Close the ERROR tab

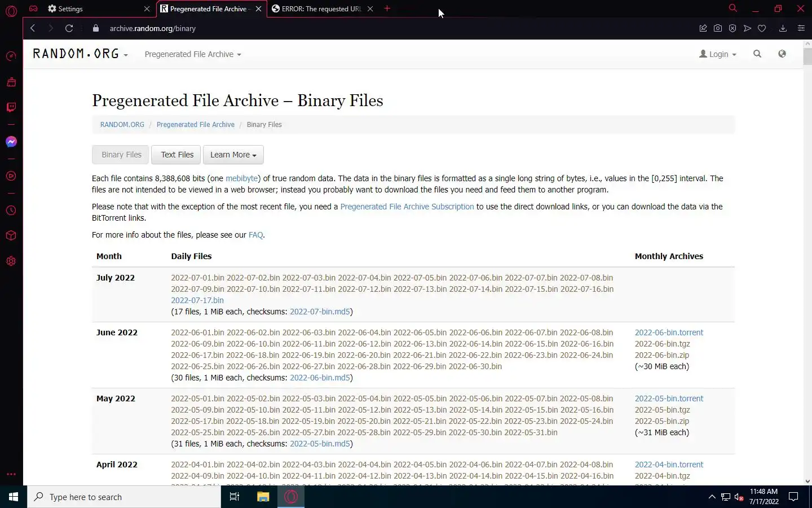pos(370,8)
